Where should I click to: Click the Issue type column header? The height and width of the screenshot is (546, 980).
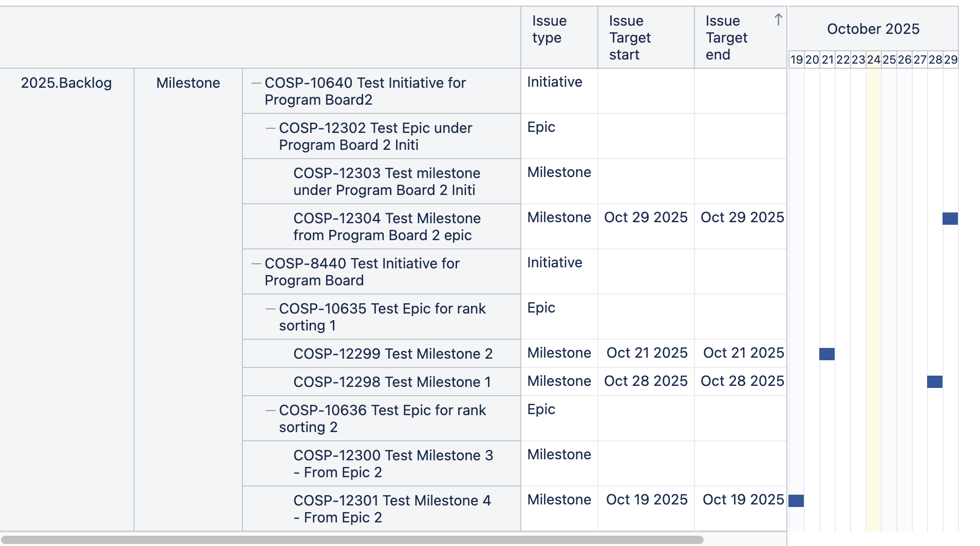click(x=549, y=29)
